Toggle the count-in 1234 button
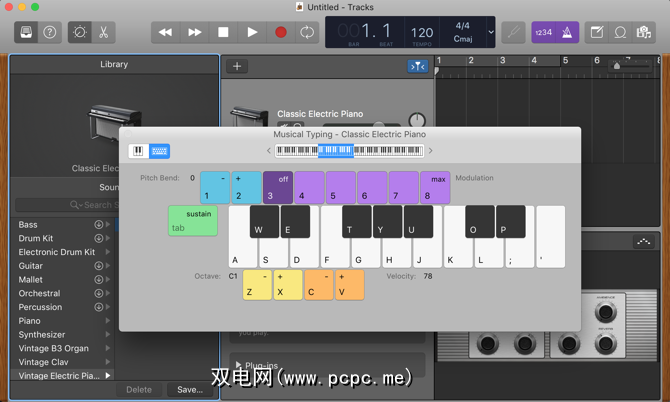670x402 pixels. tap(545, 32)
